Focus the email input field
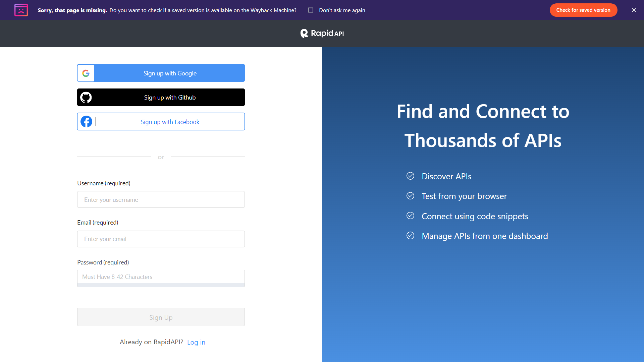Screen dimensions: 644x362 pos(161,239)
